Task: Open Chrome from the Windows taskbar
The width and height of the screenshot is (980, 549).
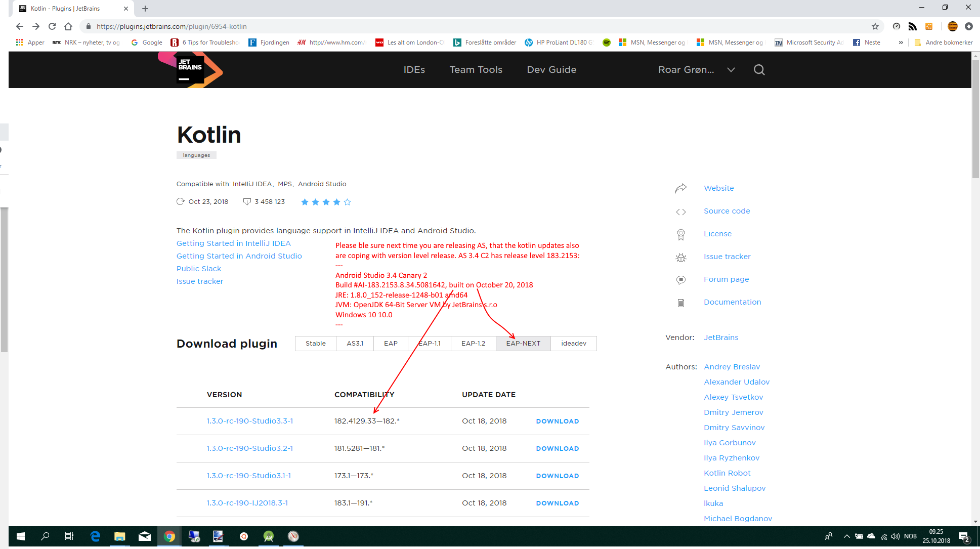Action: [169, 536]
